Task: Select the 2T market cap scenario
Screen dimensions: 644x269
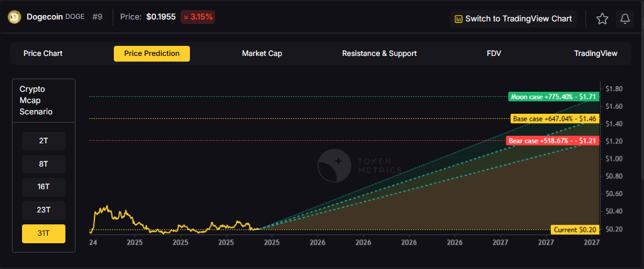Action: pos(43,141)
